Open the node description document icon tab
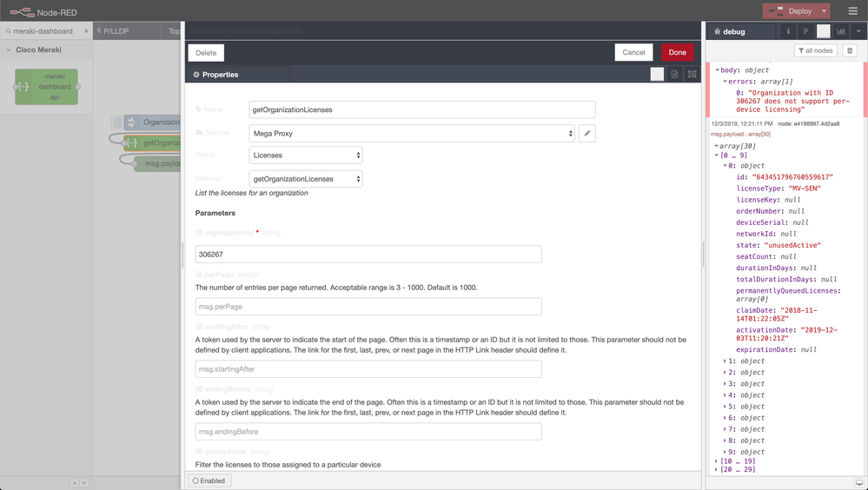The image size is (868, 490). tap(674, 74)
